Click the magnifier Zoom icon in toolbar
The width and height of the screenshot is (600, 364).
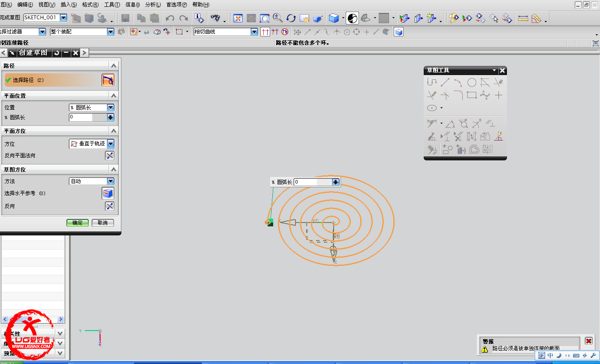pyautogui.click(x=277, y=18)
